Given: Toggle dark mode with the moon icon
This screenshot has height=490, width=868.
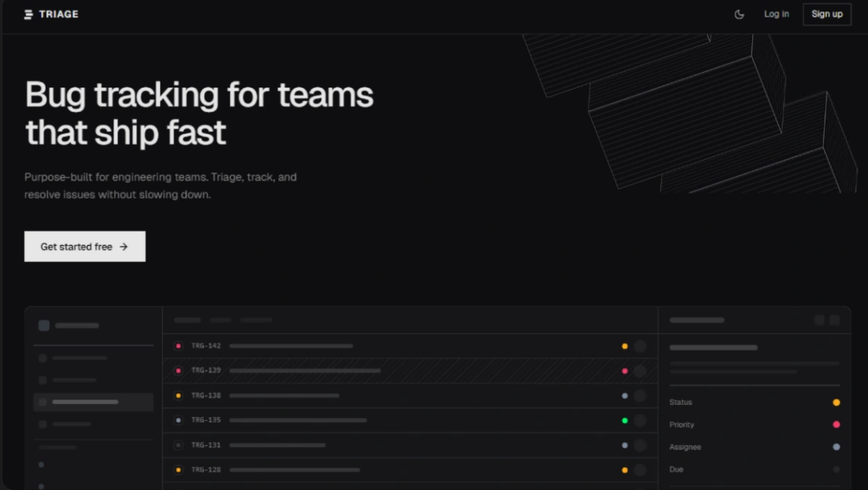Looking at the screenshot, I should tap(739, 14).
